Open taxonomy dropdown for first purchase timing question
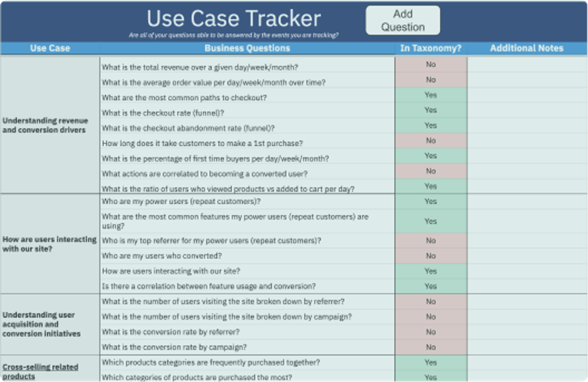 [431, 141]
